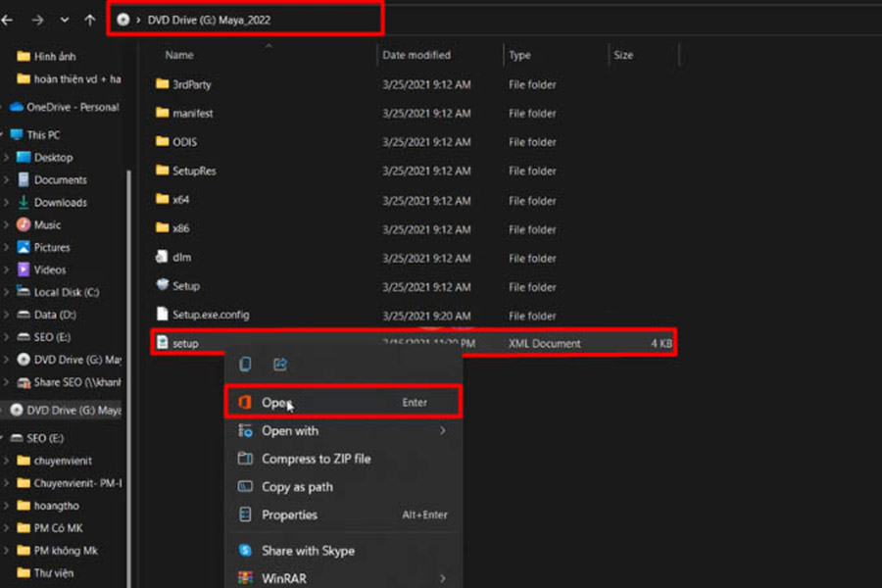
Task: Select This PC in the sidebar
Action: click(x=35, y=135)
